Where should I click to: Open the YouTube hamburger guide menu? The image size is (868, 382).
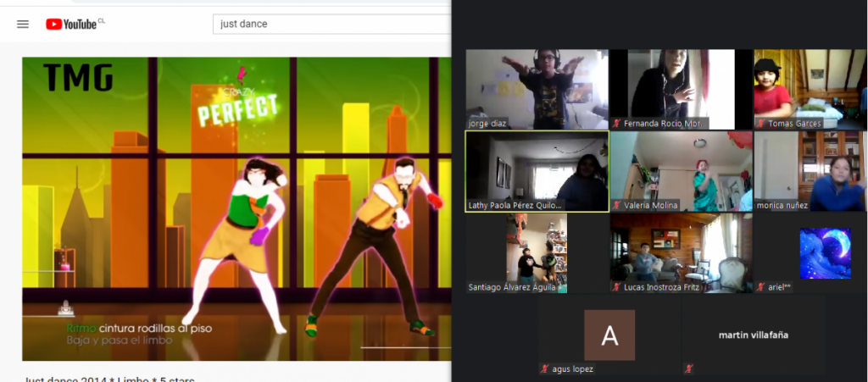coord(23,24)
